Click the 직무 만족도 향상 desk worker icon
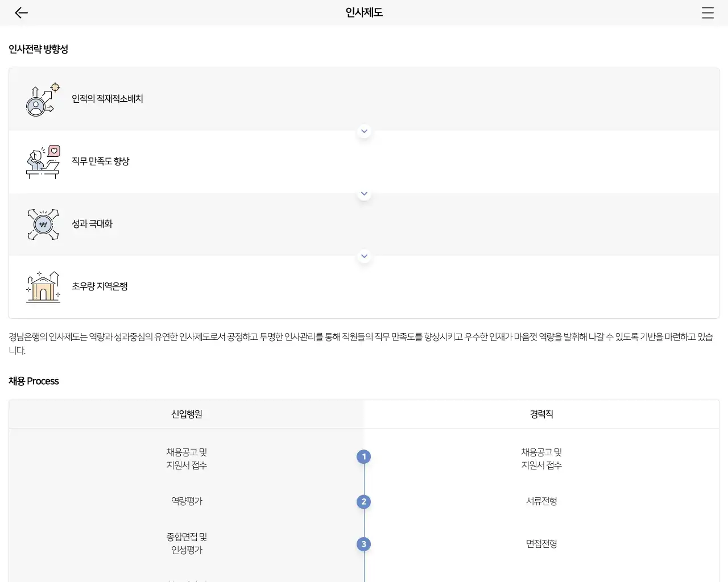The image size is (728, 582). (43, 162)
